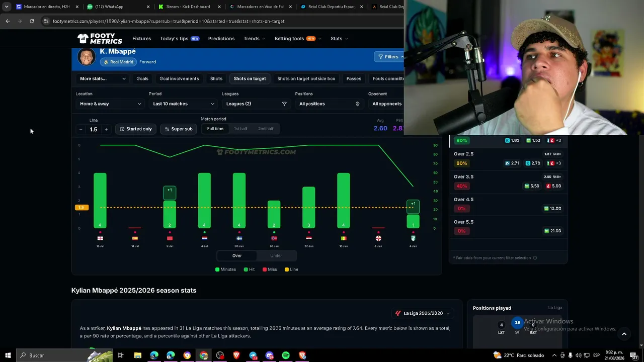
Task: Close the WhatsApp browser tab
Action: point(148,7)
